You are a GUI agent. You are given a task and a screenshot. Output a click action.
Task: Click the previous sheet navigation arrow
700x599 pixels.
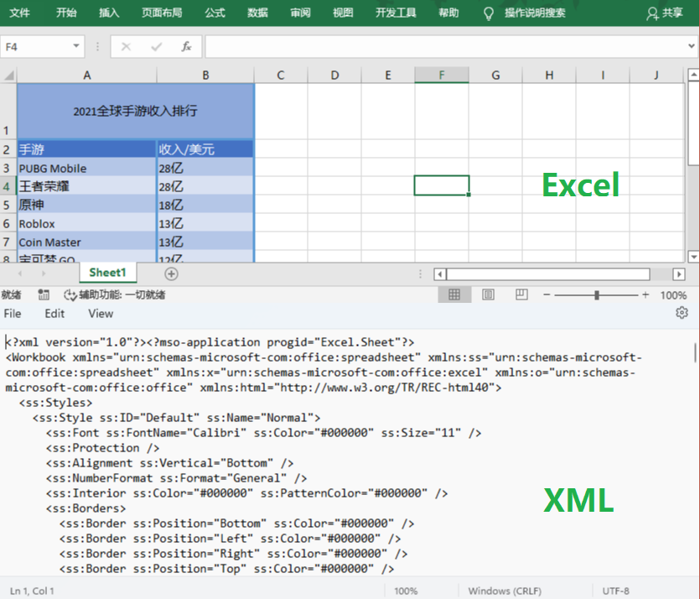coord(19,273)
